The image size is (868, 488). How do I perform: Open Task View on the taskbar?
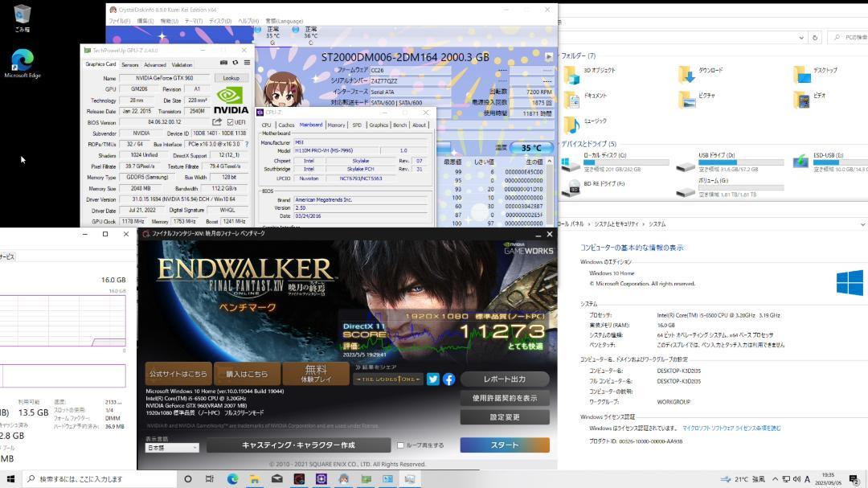(x=209, y=479)
